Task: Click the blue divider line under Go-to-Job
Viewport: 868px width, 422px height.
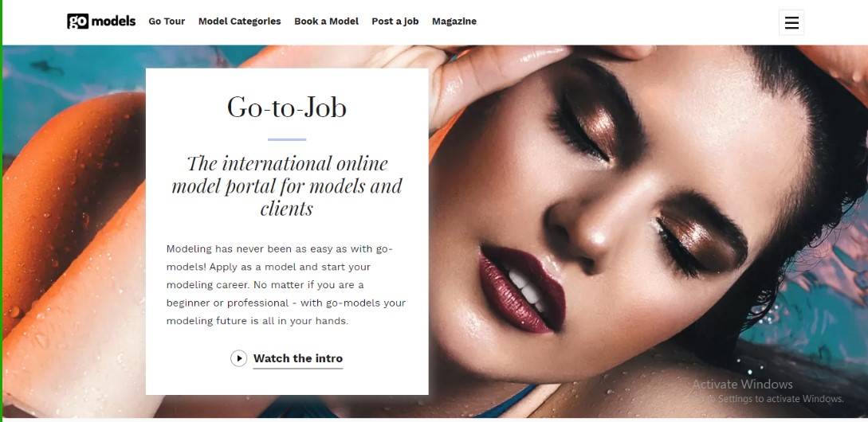Action: [x=287, y=139]
